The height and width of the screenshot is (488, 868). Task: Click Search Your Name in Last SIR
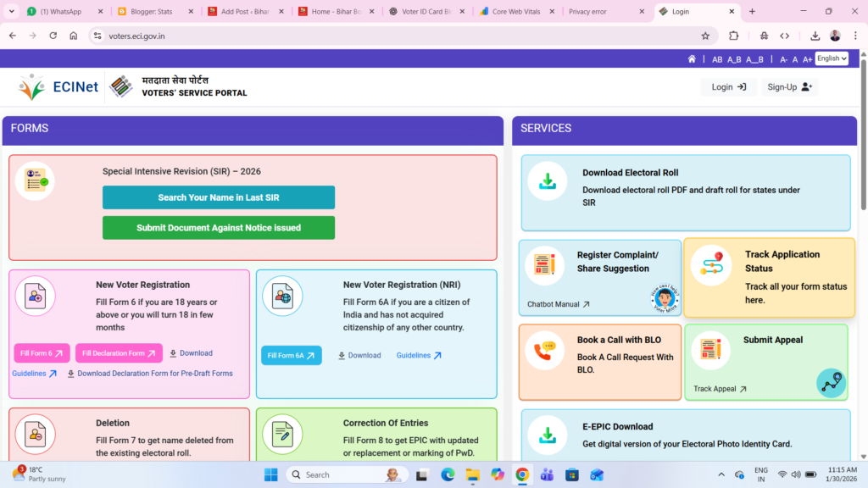tap(218, 197)
